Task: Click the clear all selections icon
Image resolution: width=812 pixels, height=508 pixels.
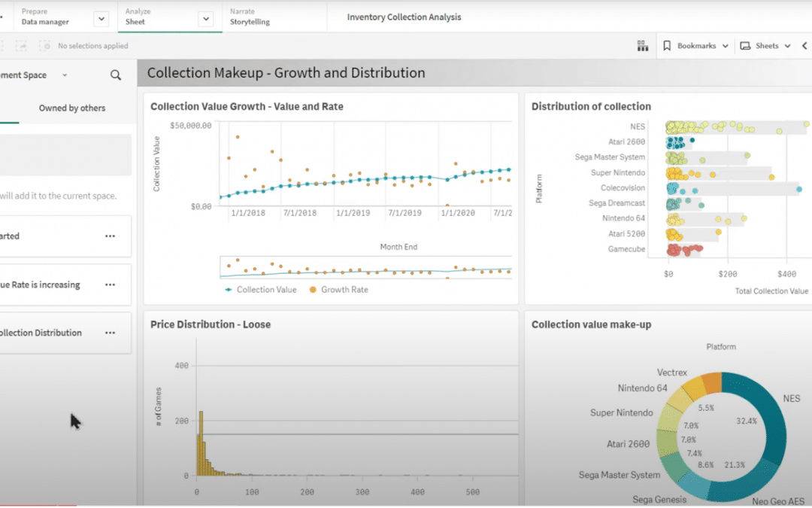Action: (45, 45)
